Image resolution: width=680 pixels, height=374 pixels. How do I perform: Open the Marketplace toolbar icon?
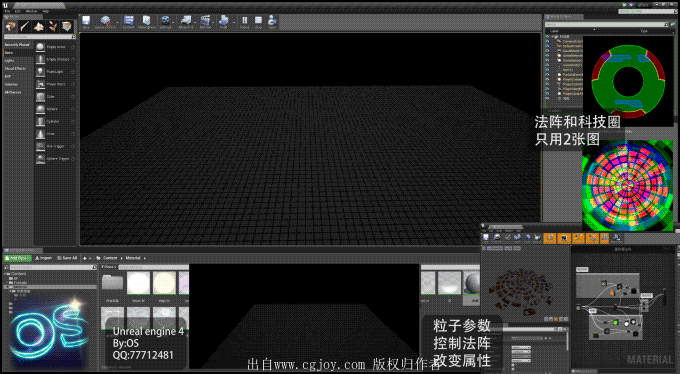tap(147, 20)
